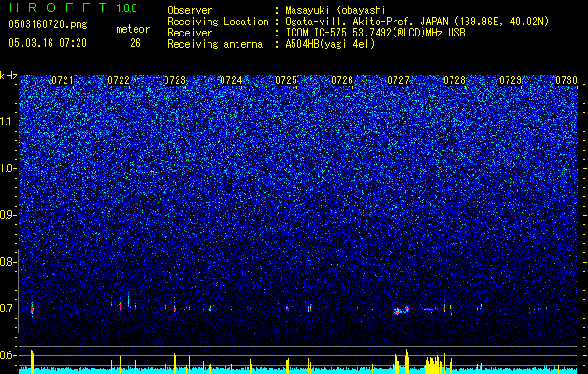
Task: Click the HROFFT 1.0.0 title text
Action: pyautogui.click(x=74, y=8)
